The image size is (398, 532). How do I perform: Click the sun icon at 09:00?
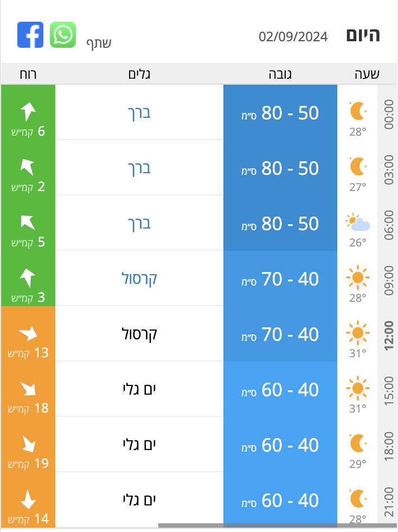tap(358, 277)
